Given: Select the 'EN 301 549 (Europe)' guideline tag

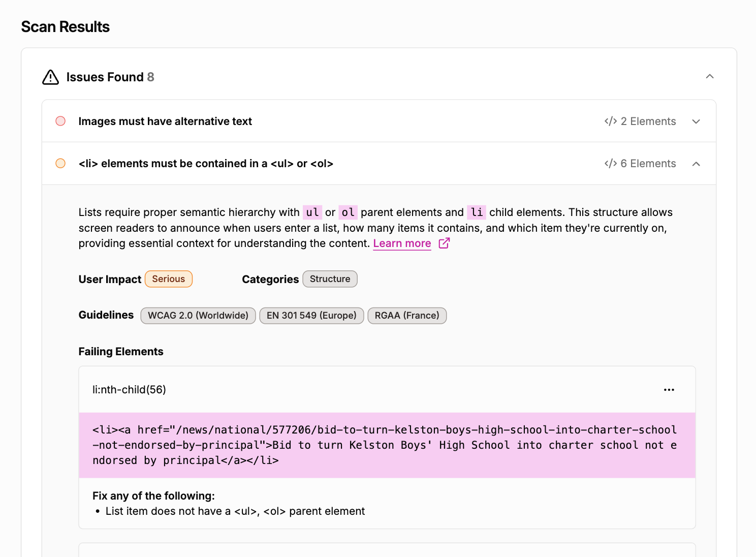Looking at the screenshot, I should click(x=311, y=316).
